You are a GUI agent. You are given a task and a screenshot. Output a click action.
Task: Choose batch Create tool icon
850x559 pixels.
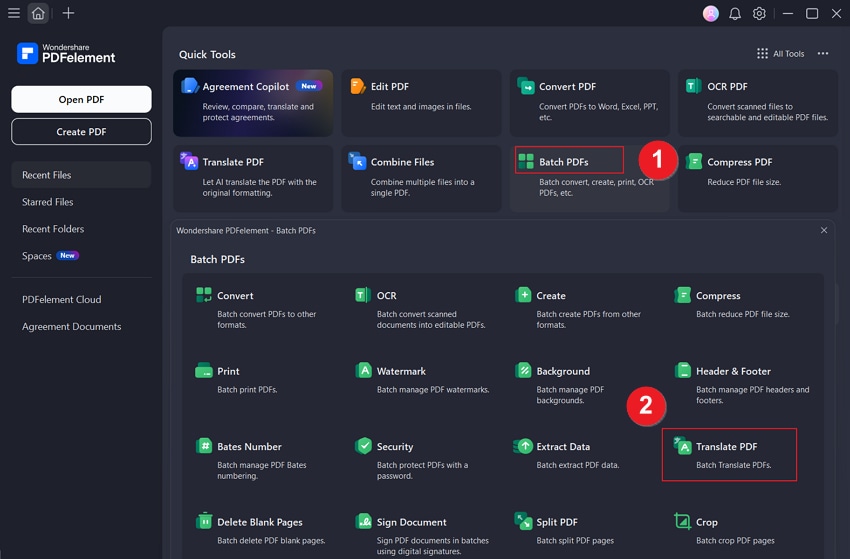(x=523, y=295)
